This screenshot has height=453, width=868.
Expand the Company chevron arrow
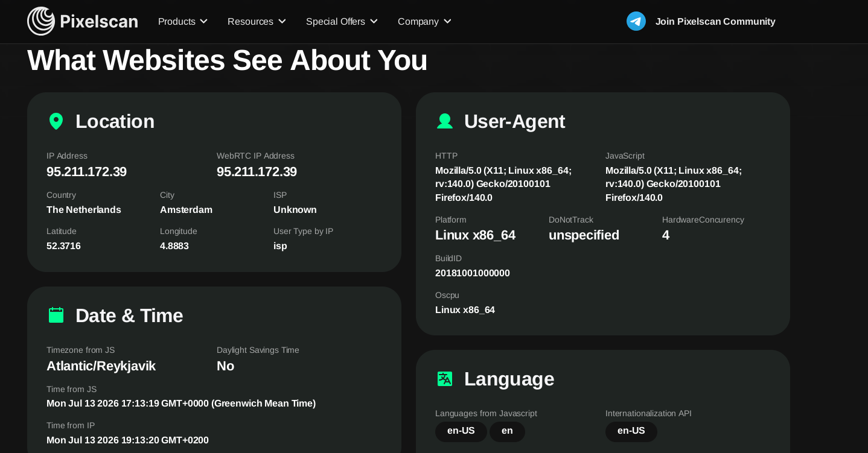coord(447,22)
